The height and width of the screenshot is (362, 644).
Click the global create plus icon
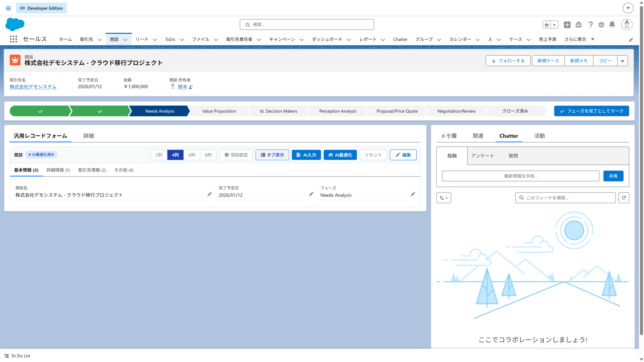[567, 25]
